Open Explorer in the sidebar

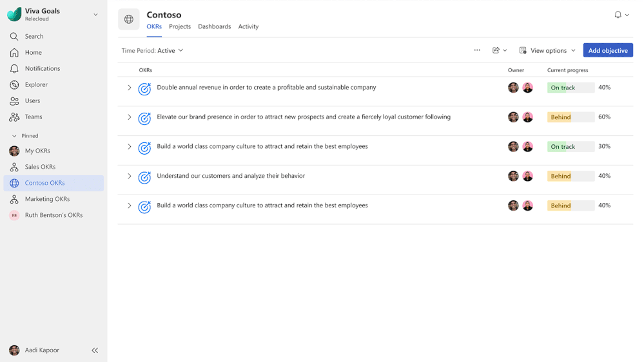click(36, 85)
